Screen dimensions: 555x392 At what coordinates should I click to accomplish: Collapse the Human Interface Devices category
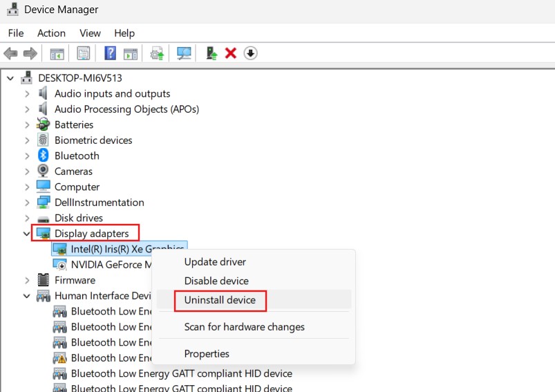click(x=26, y=296)
